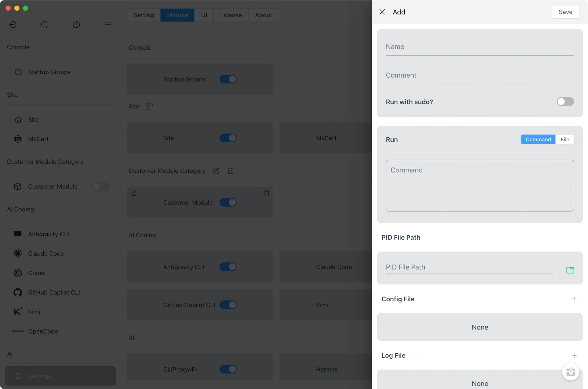Toggle the Customer Module switch in the sidebar
Viewport: 588px width, 389px height.
100,186
